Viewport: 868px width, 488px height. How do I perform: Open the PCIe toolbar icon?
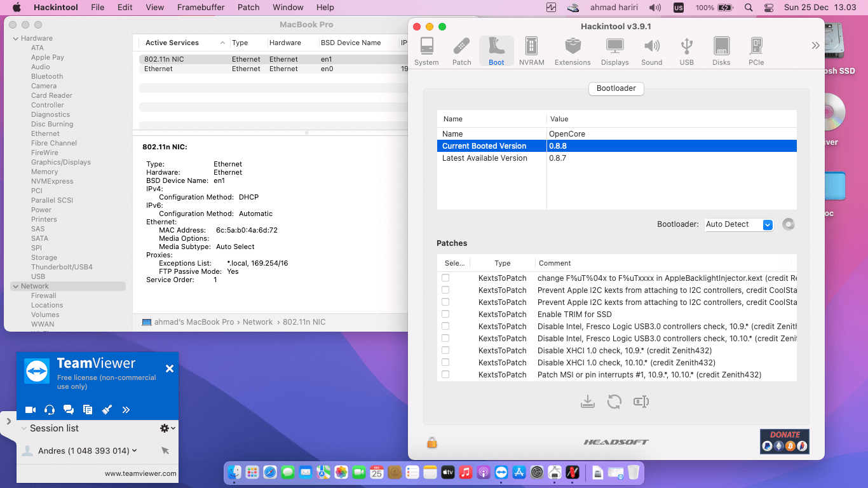[756, 51]
